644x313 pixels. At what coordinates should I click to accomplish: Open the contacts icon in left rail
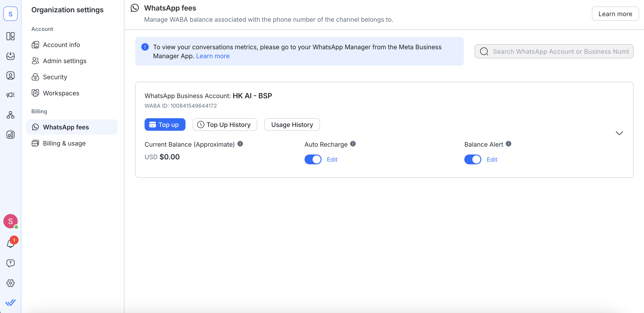[x=11, y=75]
